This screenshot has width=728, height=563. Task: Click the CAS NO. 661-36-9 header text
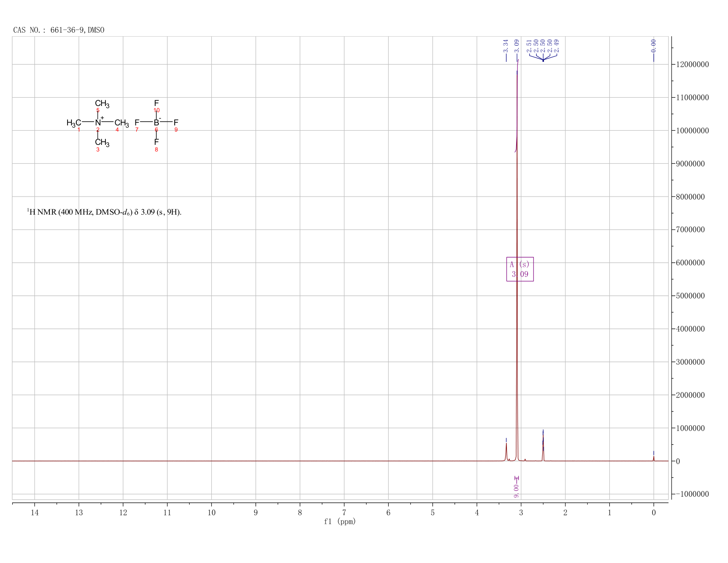click(x=59, y=30)
